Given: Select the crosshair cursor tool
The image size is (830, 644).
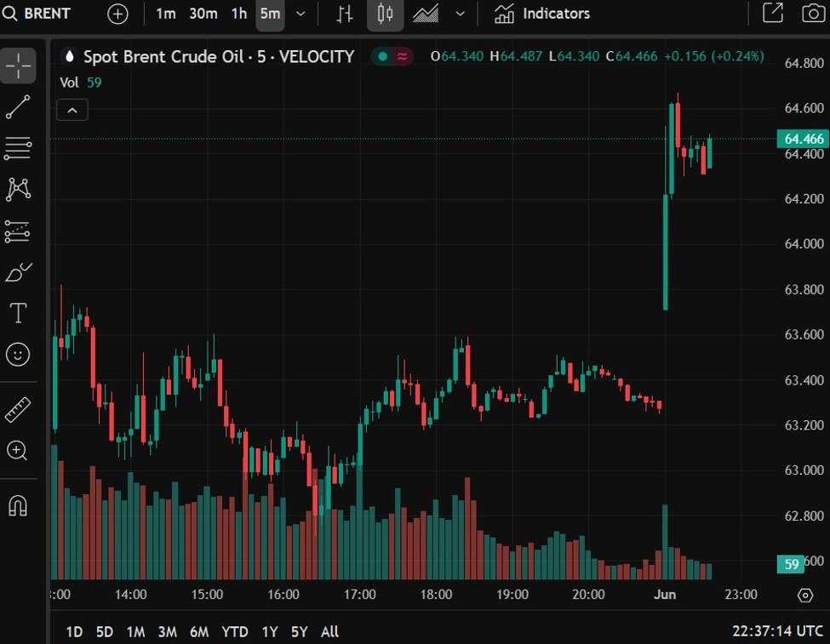Looking at the screenshot, I should click(18, 66).
